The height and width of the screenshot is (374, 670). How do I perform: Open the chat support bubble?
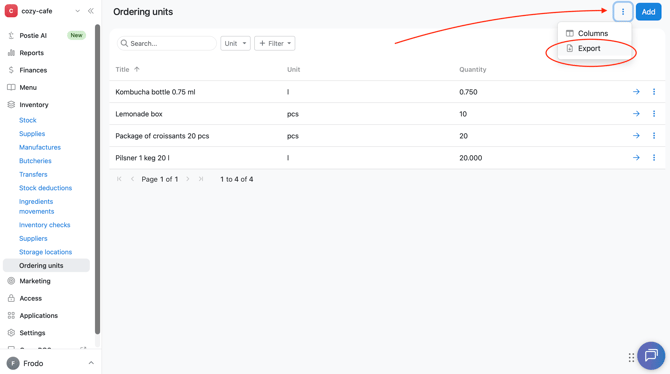point(651,356)
